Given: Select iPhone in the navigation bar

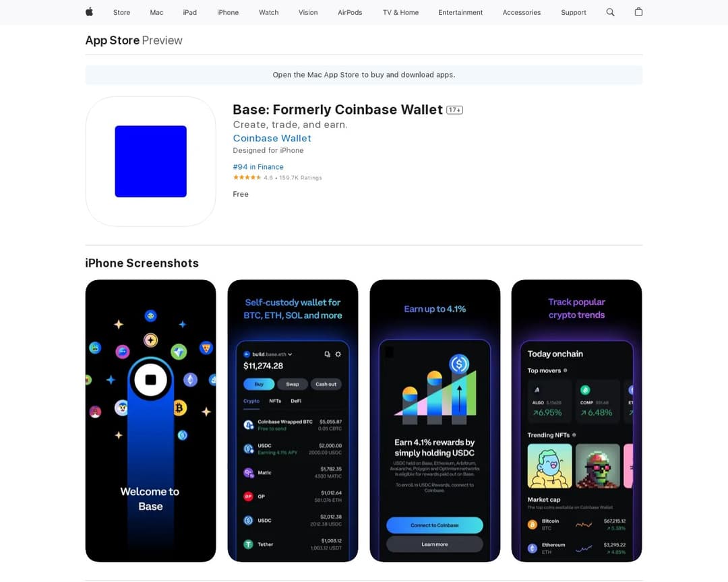Looking at the screenshot, I should click(x=228, y=13).
